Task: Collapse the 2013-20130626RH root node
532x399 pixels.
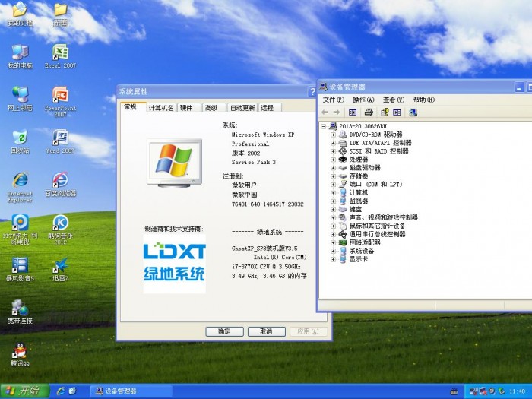Action: pos(323,126)
